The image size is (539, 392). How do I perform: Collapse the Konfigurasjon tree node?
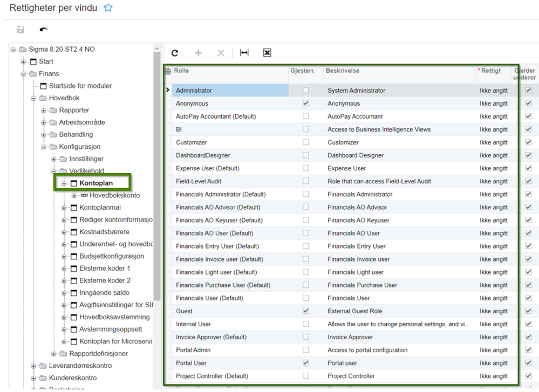tap(43, 147)
